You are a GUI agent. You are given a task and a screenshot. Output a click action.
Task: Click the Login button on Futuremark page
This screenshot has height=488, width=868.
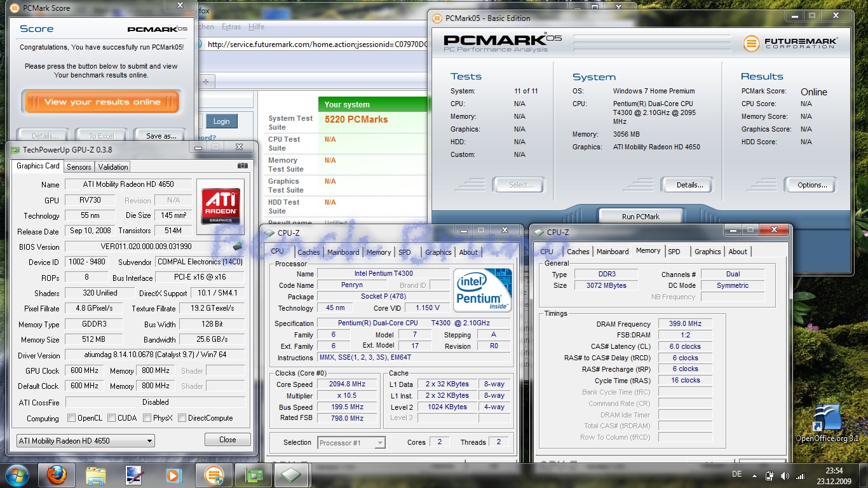click(x=221, y=121)
